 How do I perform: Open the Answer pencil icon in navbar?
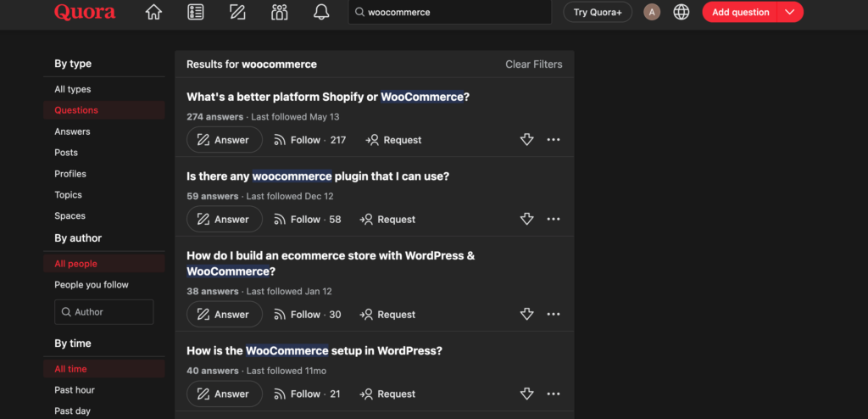(x=237, y=13)
